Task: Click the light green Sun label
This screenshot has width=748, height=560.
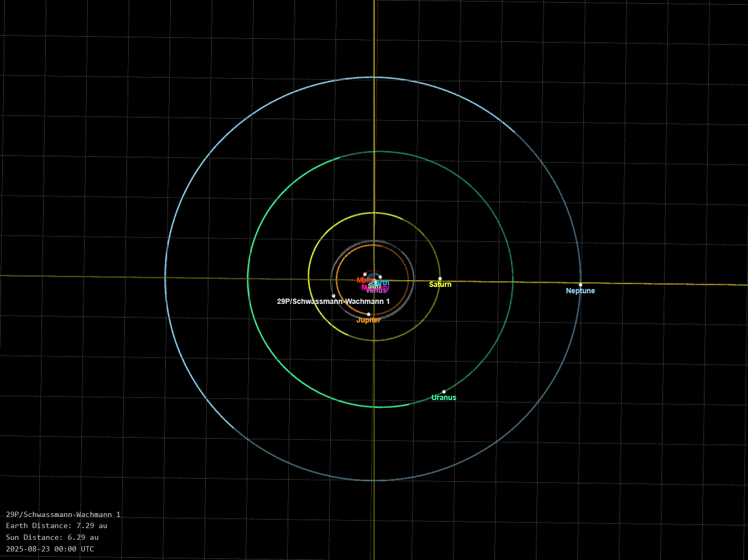Action: [372, 286]
